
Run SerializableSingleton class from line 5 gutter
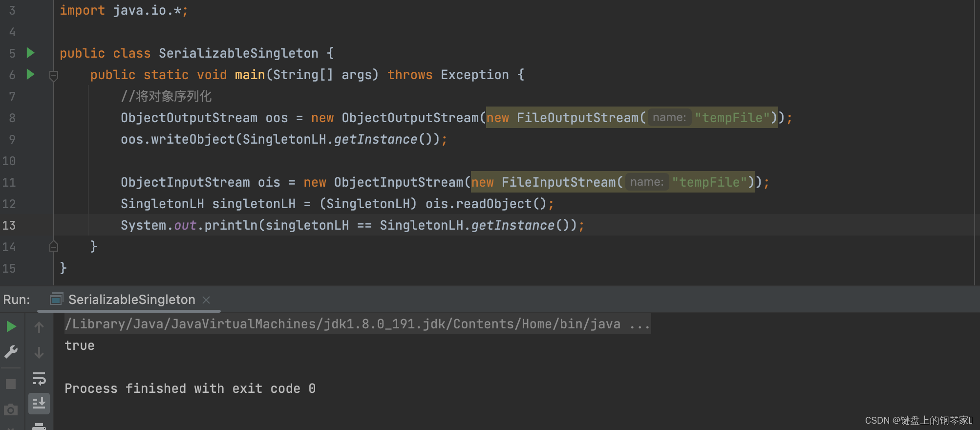click(x=30, y=53)
